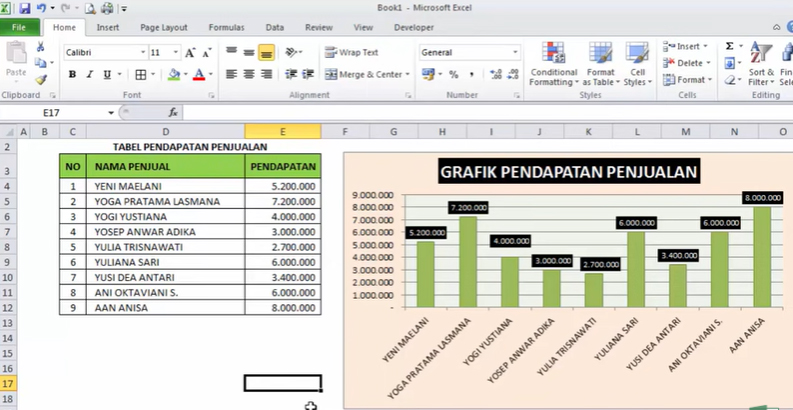Click the Format Painter brush icon
This screenshot has height=410, width=793.
pos(40,80)
